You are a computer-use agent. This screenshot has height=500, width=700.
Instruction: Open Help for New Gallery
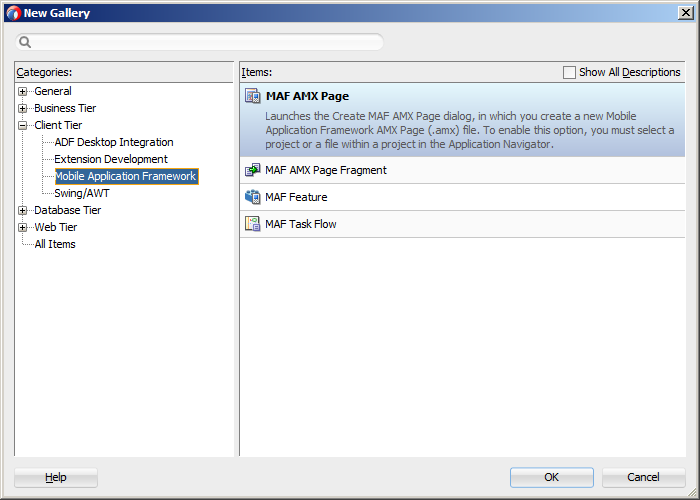[x=56, y=477]
